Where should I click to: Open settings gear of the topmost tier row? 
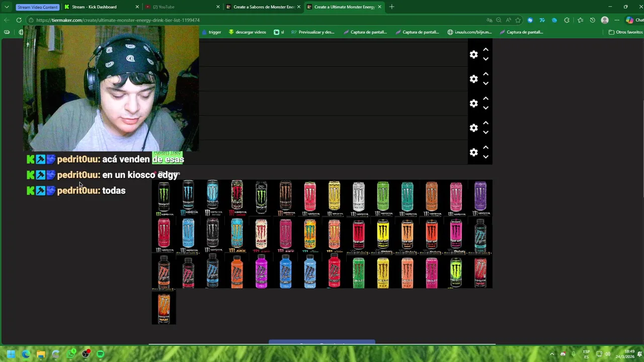point(473,54)
